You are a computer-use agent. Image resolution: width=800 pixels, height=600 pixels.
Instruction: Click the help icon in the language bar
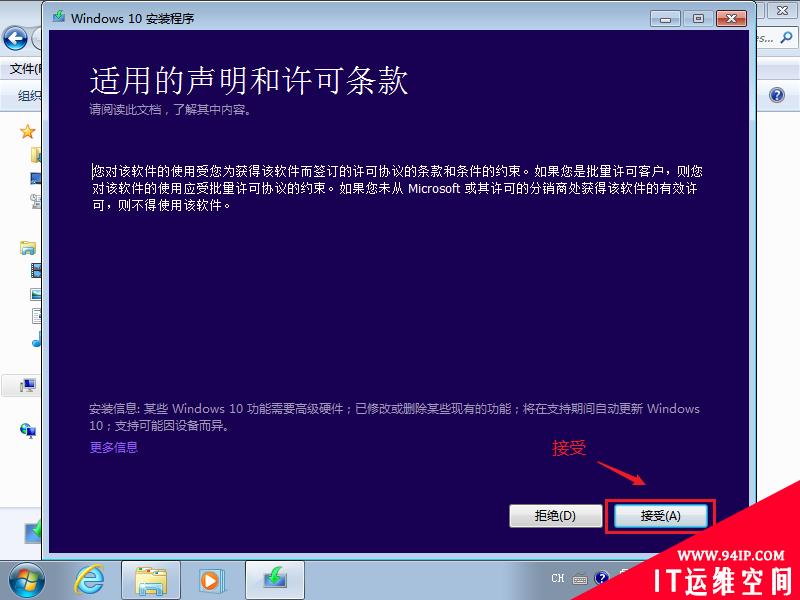tap(602, 578)
